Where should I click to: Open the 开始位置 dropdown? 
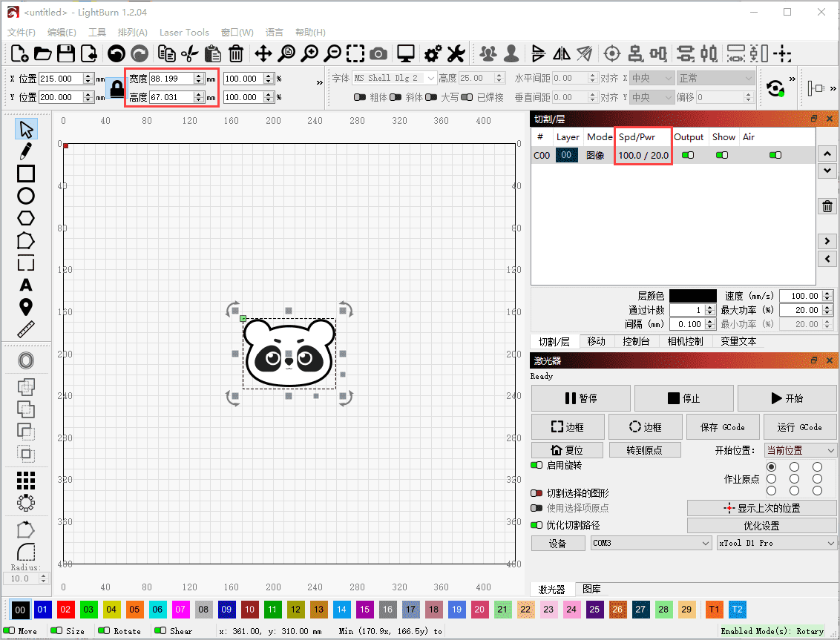pyautogui.click(x=801, y=450)
